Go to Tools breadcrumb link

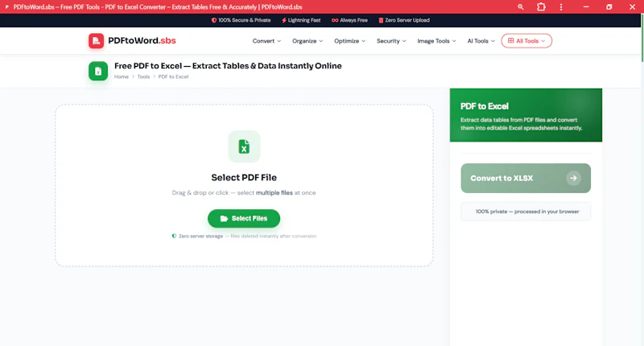click(x=143, y=76)
